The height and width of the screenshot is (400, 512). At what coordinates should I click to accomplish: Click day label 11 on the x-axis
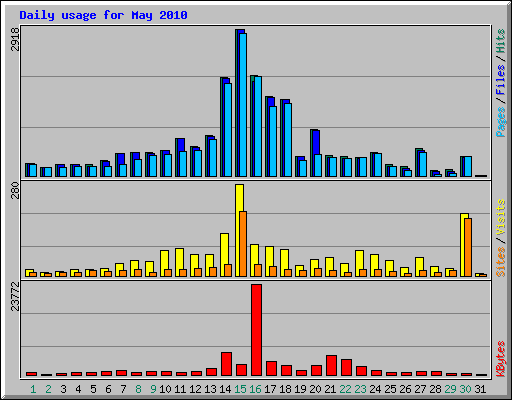coord(180,389)
